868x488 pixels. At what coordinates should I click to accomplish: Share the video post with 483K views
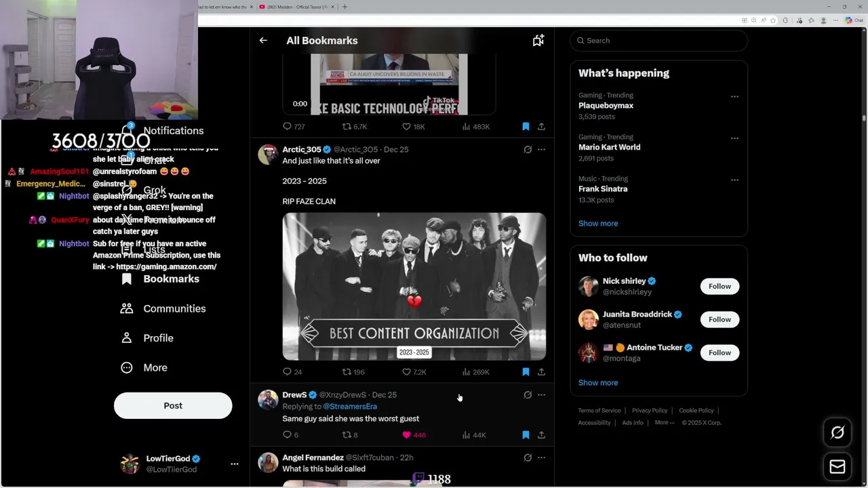[541, 127]
